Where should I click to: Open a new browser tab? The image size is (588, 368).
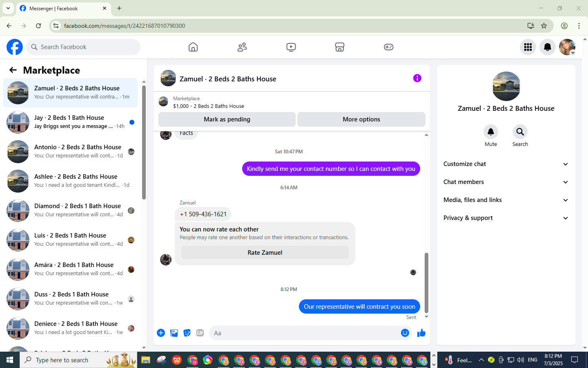[x=119, y=8]
